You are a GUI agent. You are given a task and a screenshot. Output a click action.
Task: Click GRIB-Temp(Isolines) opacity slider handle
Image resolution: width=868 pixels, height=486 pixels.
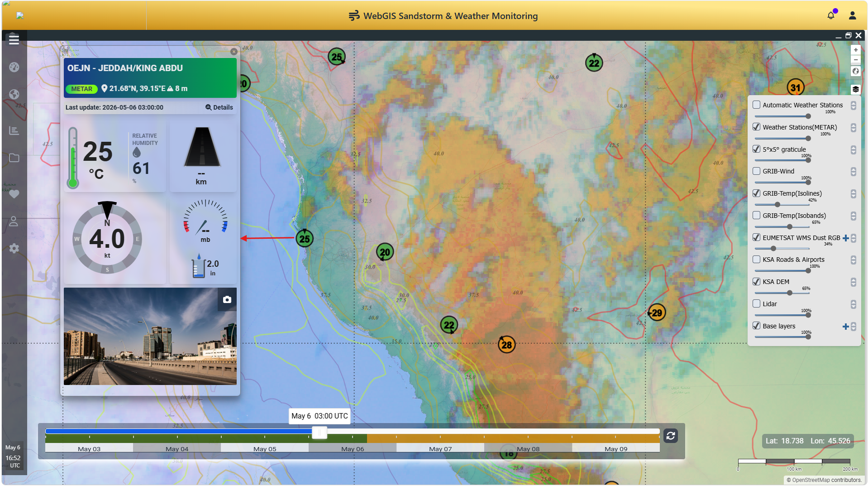coord(777,205)
